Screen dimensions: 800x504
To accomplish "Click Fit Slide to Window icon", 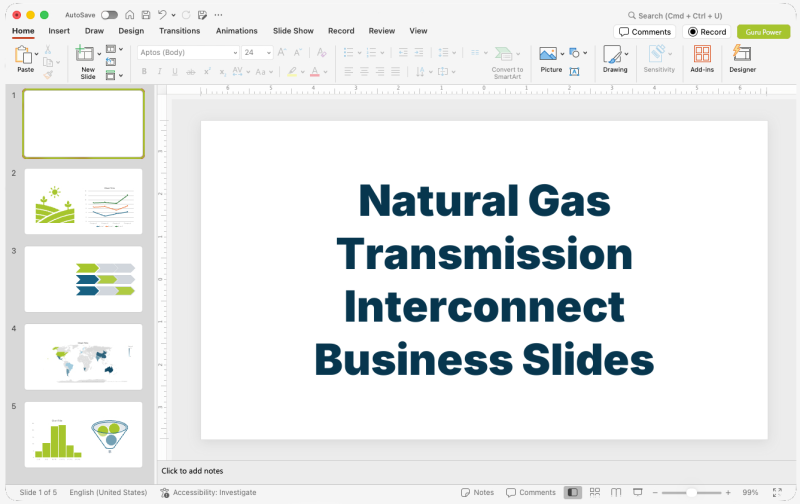I will [x=777, y=492].
